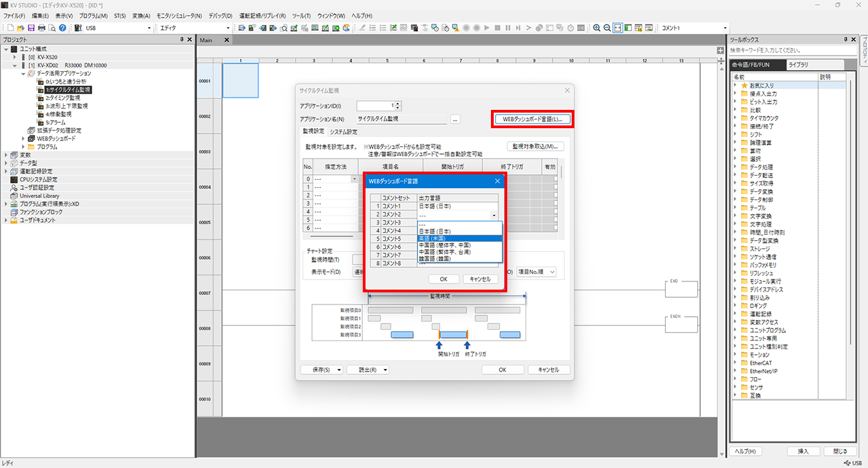This screenshot has width=868, height=468.
Task: Click the WEBダッシュボード言語(L)... button
Action: coord(532,119)
